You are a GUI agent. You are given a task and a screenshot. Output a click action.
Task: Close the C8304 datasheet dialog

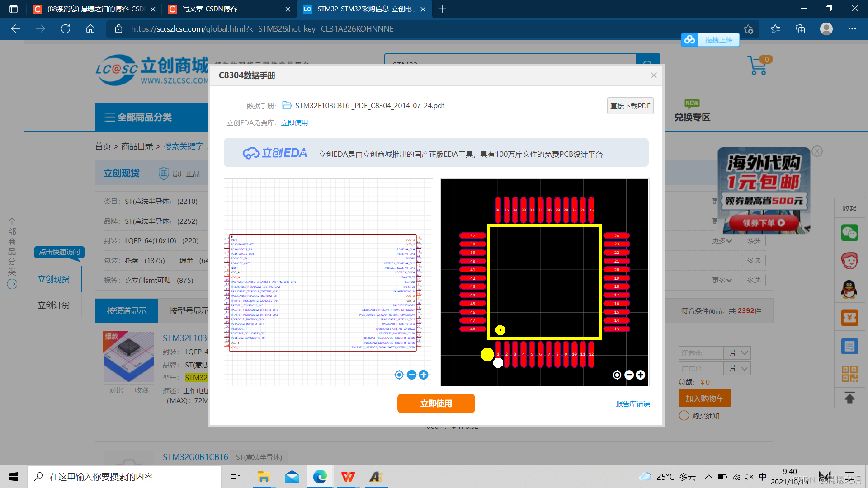click(x=653, y=75)
